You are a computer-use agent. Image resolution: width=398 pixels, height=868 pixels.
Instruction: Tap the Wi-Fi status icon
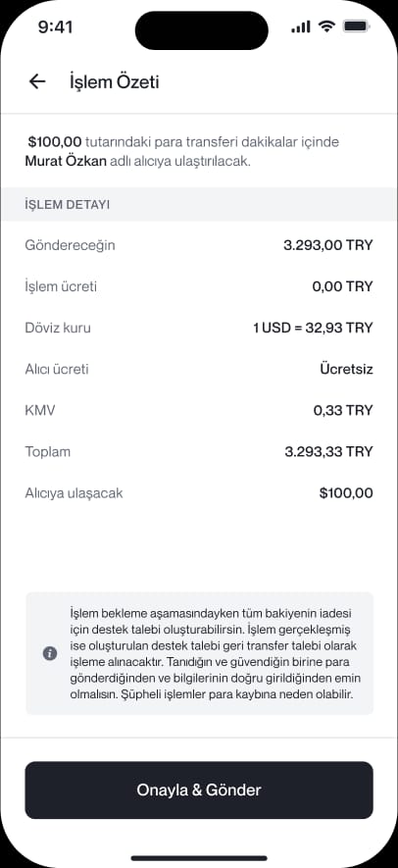coord(327,26)
